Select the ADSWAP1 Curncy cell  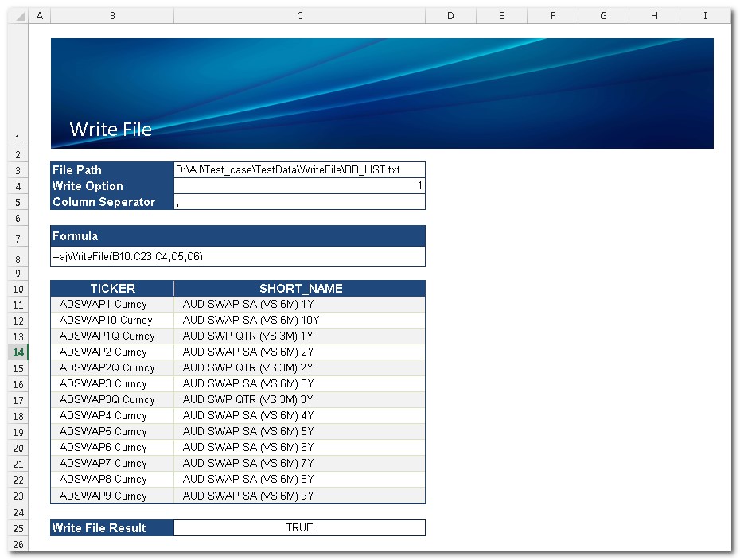click(112, 304)
